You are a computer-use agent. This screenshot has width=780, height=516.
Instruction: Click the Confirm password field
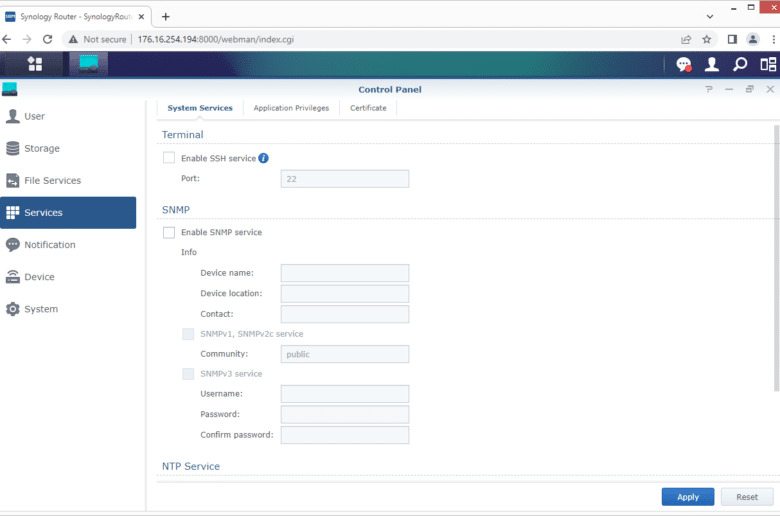[345, 435]
